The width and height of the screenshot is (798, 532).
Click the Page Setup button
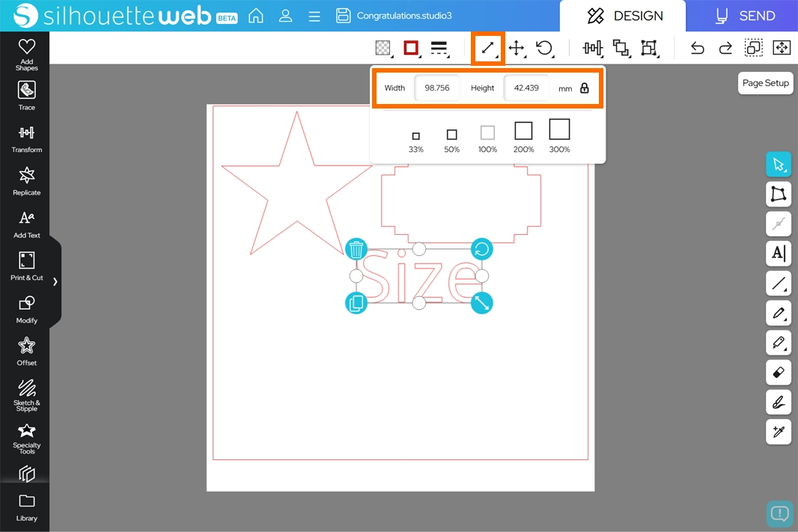tap(765, 83)
